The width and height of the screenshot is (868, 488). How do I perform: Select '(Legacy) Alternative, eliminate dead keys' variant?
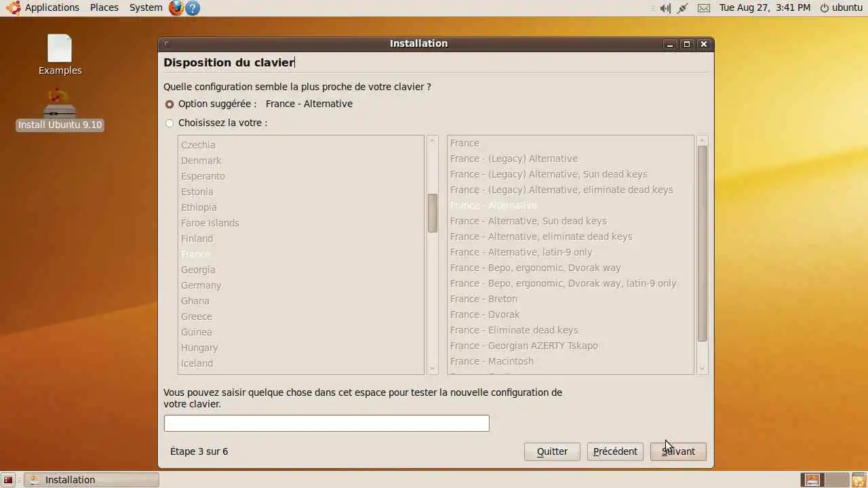pos(570,190)
